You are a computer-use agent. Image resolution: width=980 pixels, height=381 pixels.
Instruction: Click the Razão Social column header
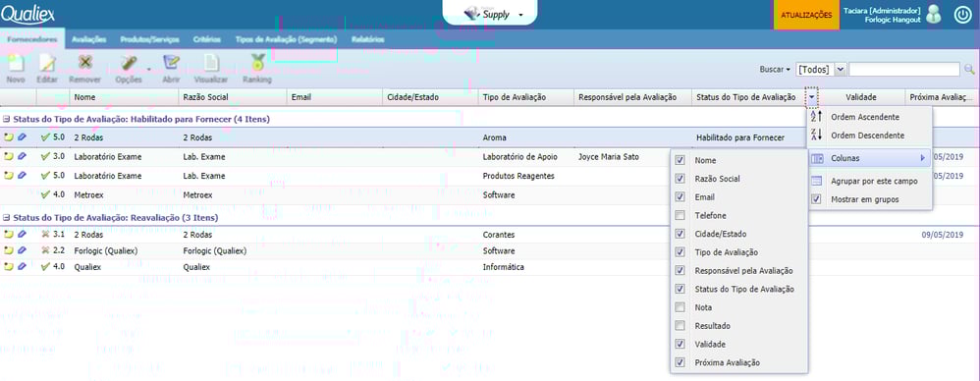coord(233,97)
